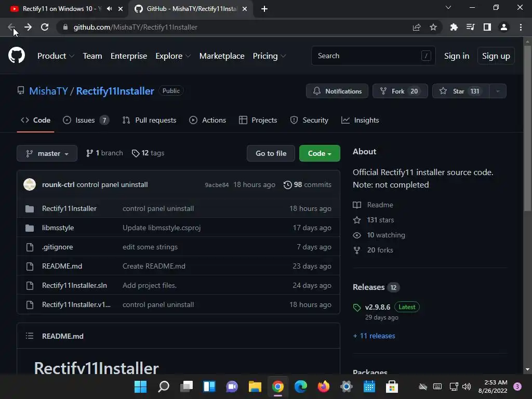Open the Enterprise nav link

[x=129, y=56]
